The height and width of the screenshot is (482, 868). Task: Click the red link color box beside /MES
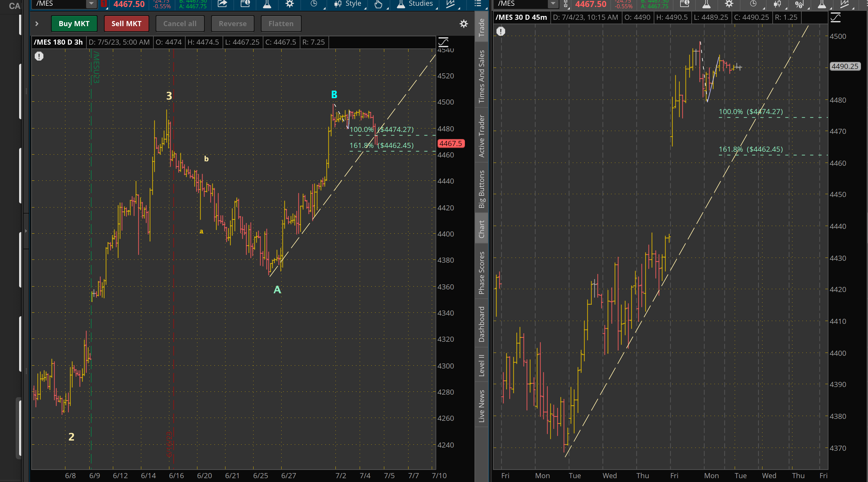104,4
